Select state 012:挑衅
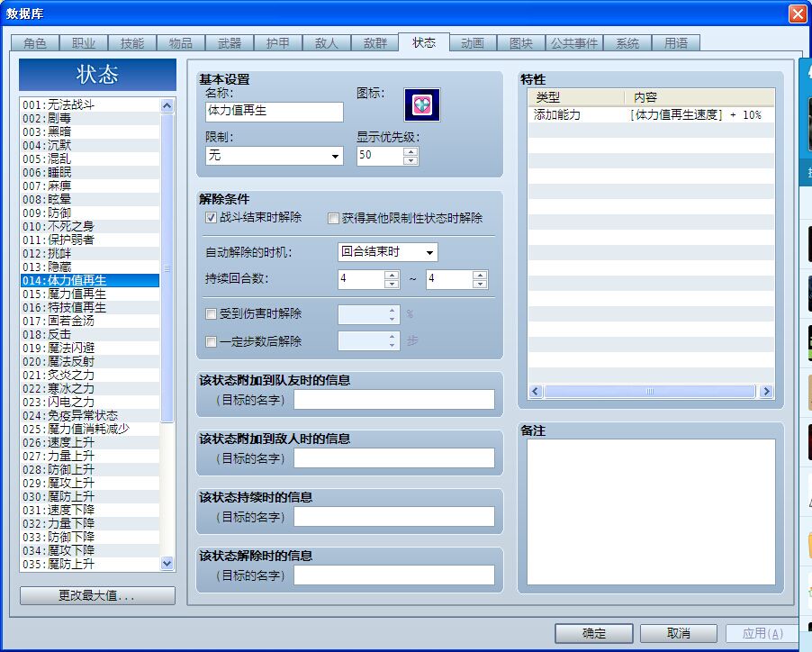 point(90,253)
